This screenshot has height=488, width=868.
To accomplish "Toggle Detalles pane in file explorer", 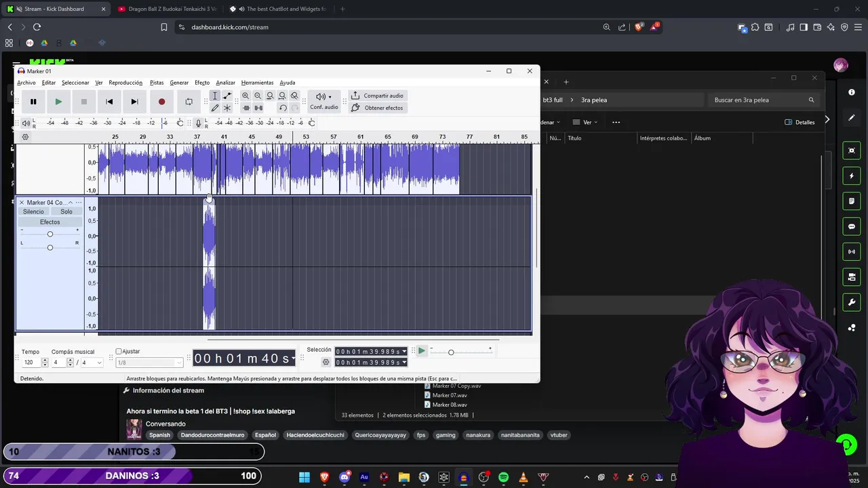I will [800, 122].
